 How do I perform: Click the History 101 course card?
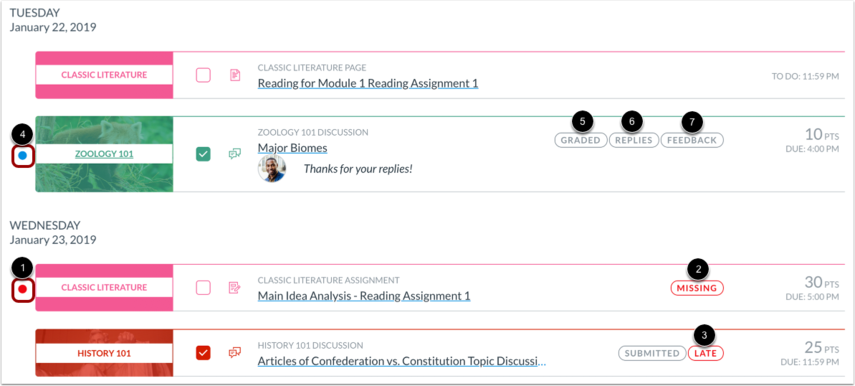tap(104, 353)
